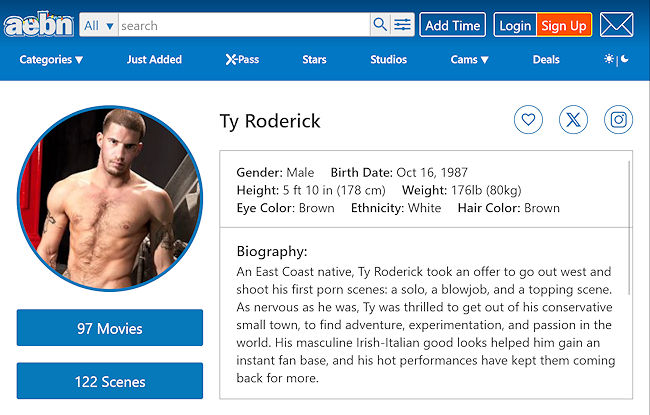Click the Sign Up button
The image size is (650, 415).
pyautogui.click(x=564, y=25)
